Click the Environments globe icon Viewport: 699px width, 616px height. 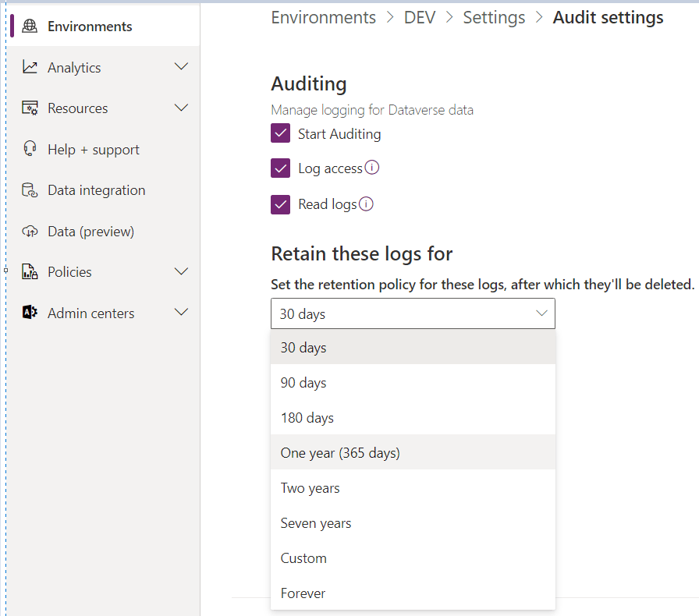30,27
